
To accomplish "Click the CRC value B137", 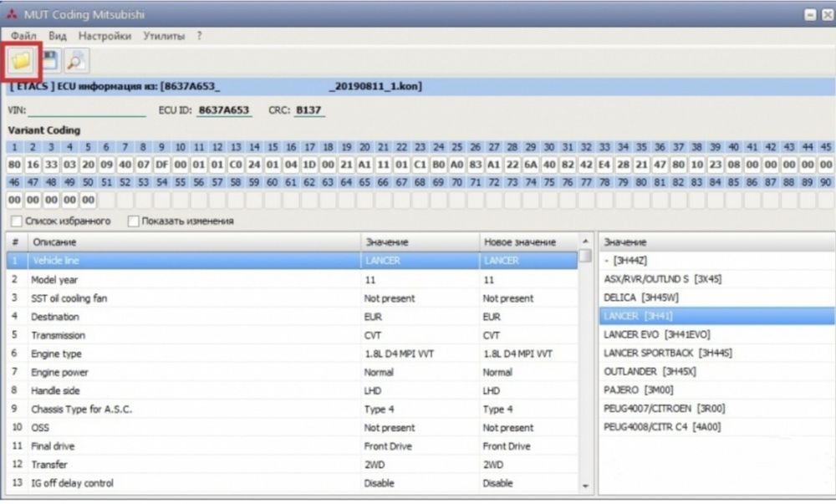I will (308, 110).
